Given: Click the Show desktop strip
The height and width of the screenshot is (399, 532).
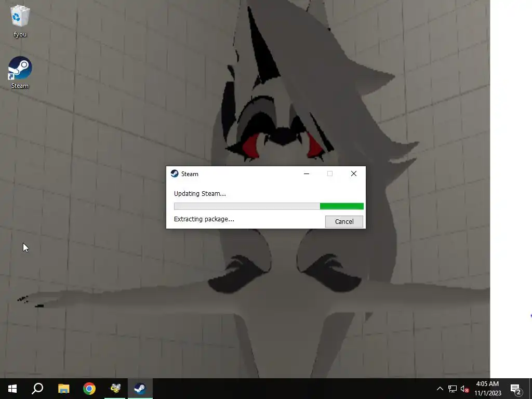Looking at the screenshot, I should point(530,389).
